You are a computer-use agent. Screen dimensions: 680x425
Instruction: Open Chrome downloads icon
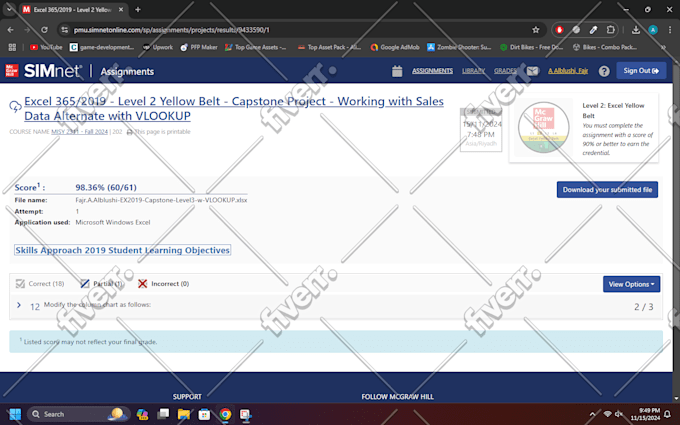[635, 30]
